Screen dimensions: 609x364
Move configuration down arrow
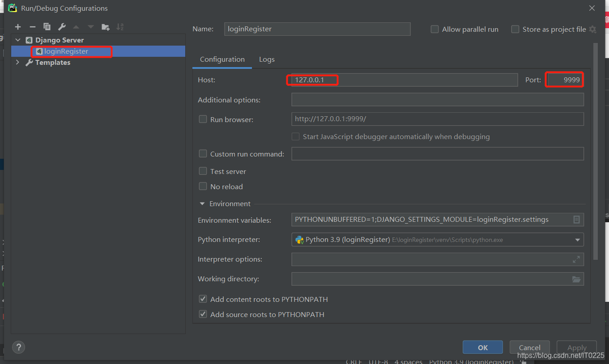pyautogui.click(x=91, y=27)
